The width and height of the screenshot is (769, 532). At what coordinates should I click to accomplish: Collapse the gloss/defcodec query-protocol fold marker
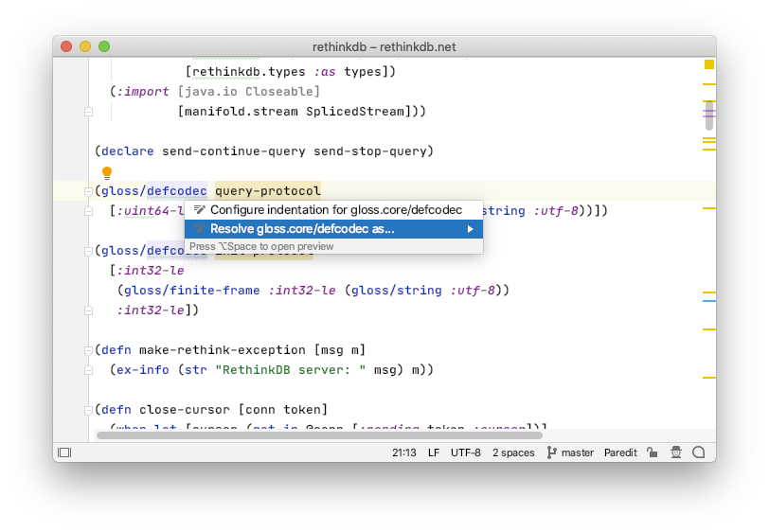pos(88,191)
